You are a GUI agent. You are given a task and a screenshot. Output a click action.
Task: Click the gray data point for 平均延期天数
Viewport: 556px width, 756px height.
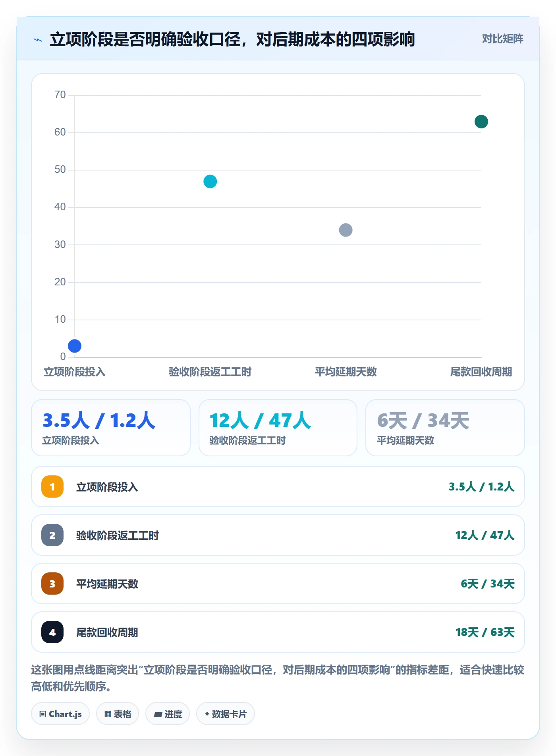click(x=346, y=230)
